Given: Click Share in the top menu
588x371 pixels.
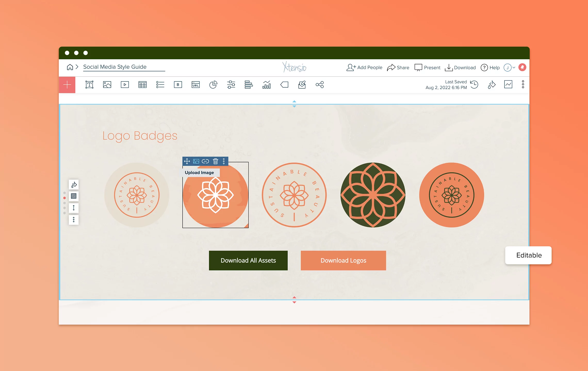Looking at the screenshot, I should coord(398,68).
